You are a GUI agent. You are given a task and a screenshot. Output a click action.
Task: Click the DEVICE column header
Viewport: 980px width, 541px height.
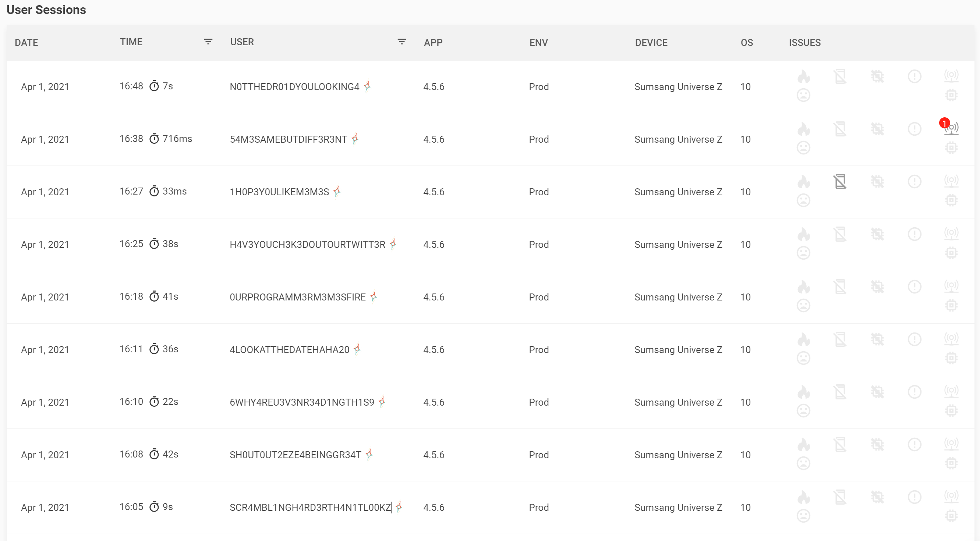tap(651, 43)
